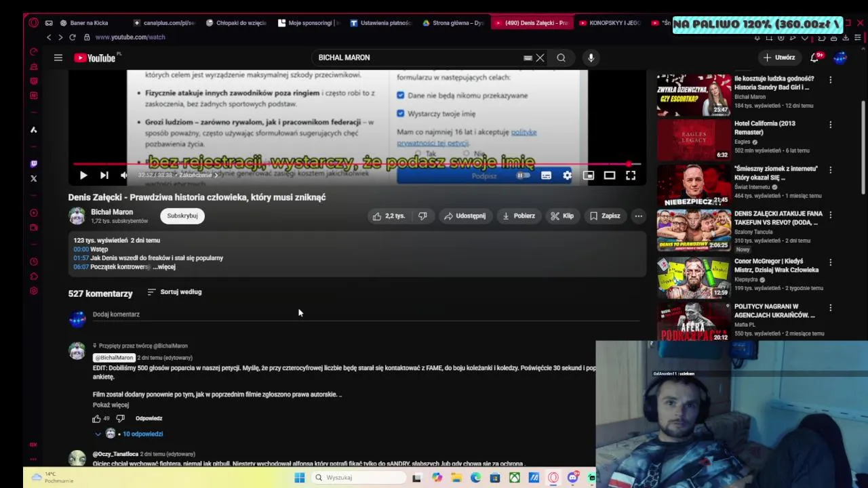This screenshot has width=868, height=488.
Task: Expand description with ...więcej
Action: point(164,266)
